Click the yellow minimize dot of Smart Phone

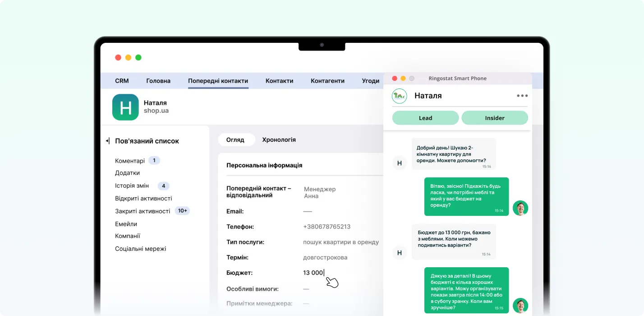point(403,79)
